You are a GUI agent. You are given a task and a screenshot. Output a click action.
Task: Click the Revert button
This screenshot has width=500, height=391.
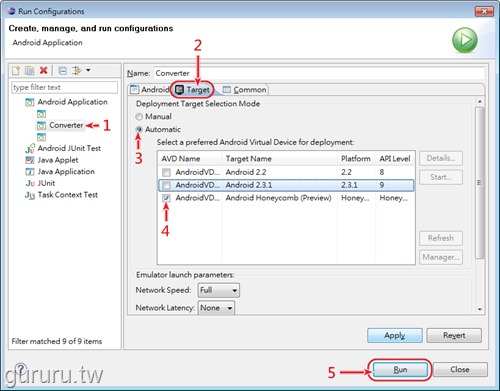(454, 335)
